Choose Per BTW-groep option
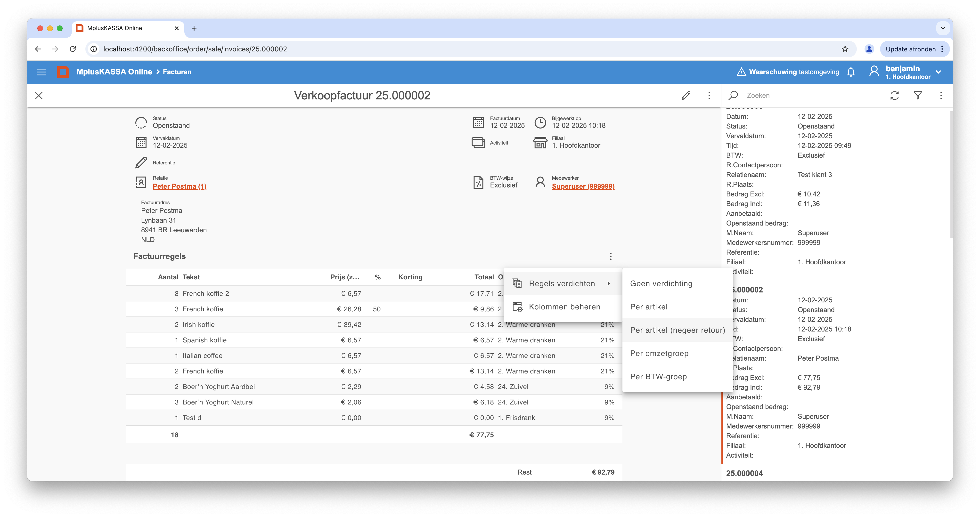The width and height of the screenshot is (980, 517). [677, 377]
